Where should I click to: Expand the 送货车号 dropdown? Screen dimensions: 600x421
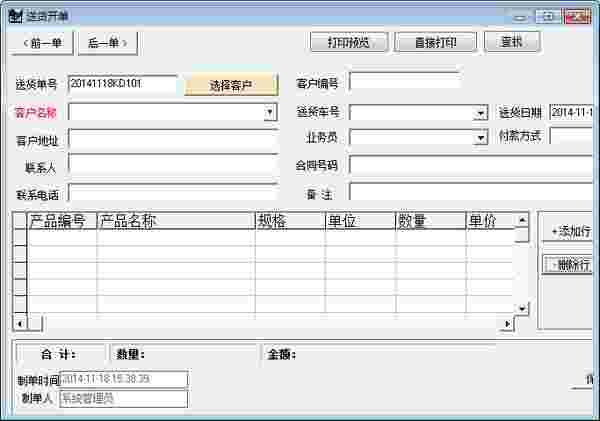pos(481,113)
